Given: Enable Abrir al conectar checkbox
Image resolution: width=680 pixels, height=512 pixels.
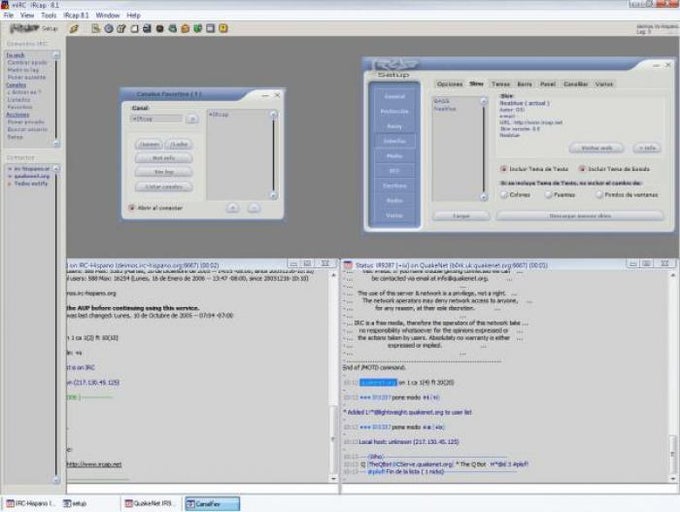Looking at the screenshot, I should coord(131,208).
